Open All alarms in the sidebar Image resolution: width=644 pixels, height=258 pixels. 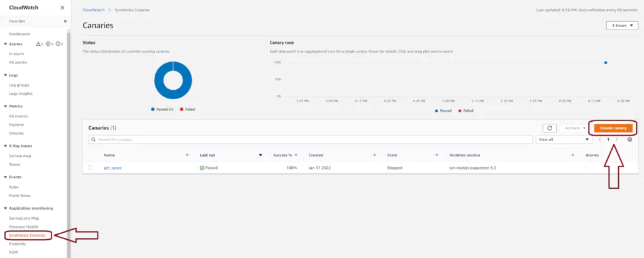point(18,62)
